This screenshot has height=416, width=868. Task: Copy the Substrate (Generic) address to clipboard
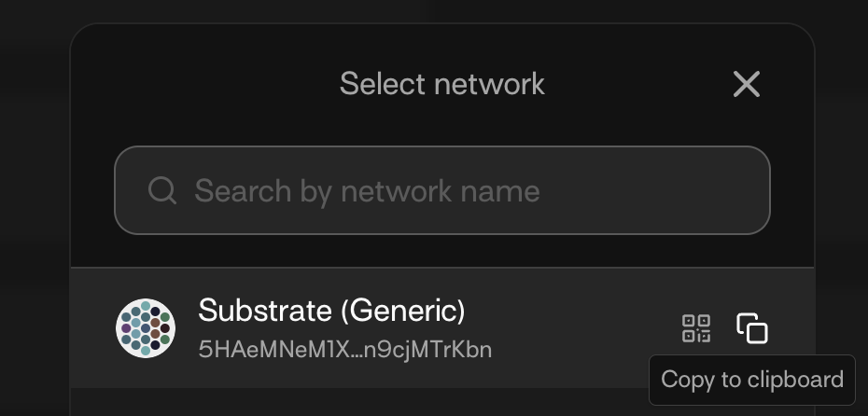tap(752, 328)
